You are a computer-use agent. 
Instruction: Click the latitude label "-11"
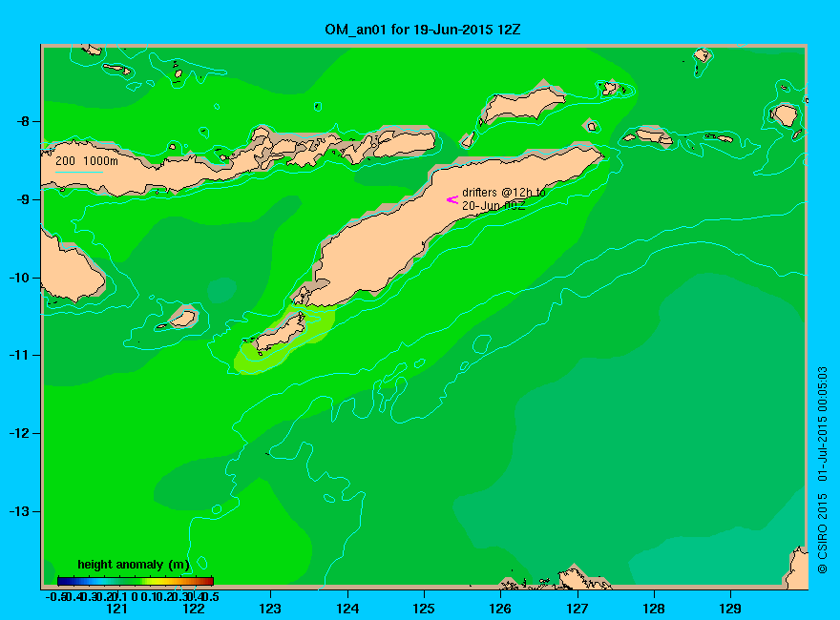(20, 355)
